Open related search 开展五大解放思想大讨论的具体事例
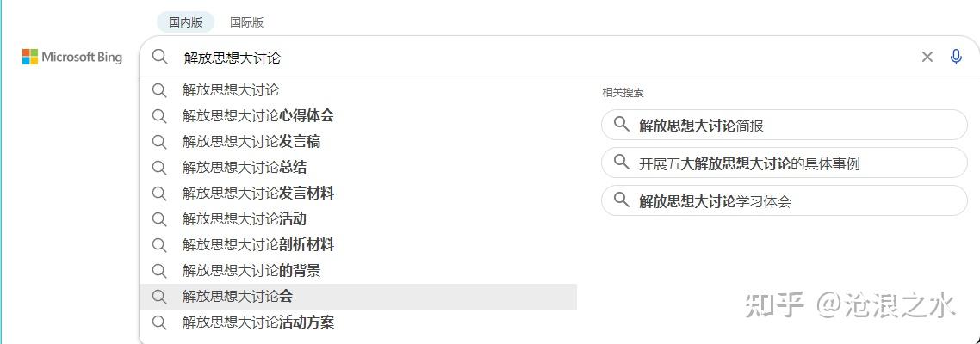 pos(749,163)
